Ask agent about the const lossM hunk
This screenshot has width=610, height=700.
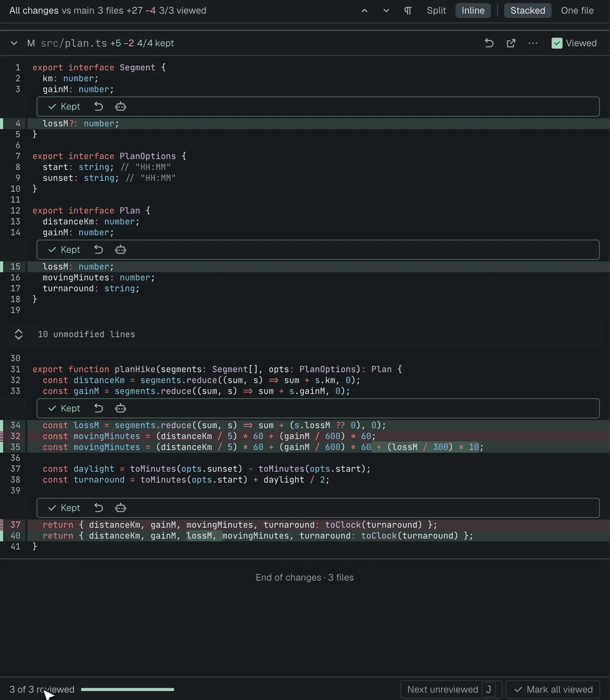[121, 408]
